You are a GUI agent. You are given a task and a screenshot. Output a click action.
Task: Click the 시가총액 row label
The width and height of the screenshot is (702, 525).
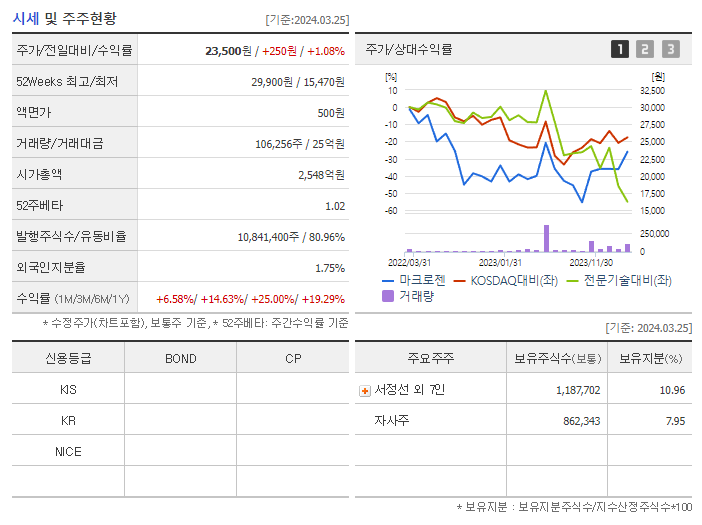click(39, 174)
